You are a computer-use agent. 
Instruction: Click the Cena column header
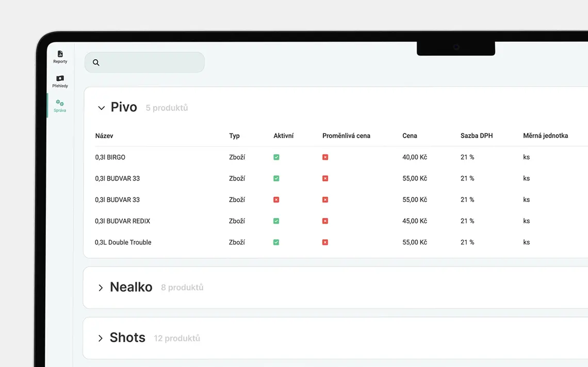(410, 136)
